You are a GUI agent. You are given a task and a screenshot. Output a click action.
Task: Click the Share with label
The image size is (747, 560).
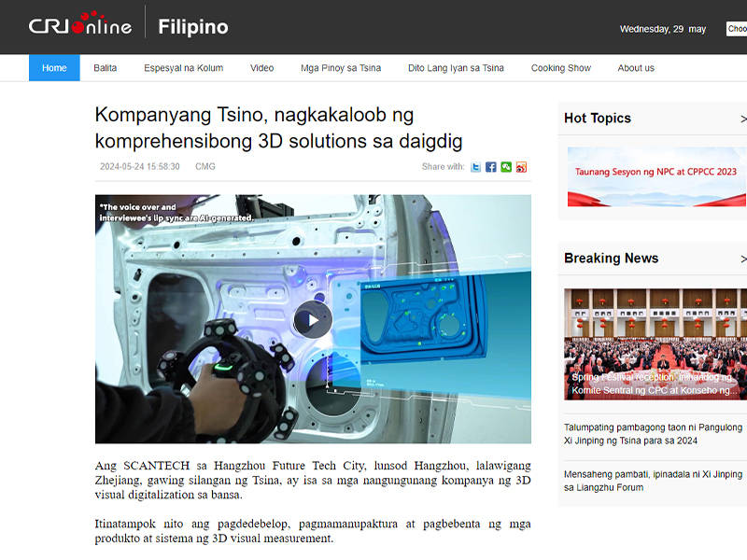pos(443,167)
